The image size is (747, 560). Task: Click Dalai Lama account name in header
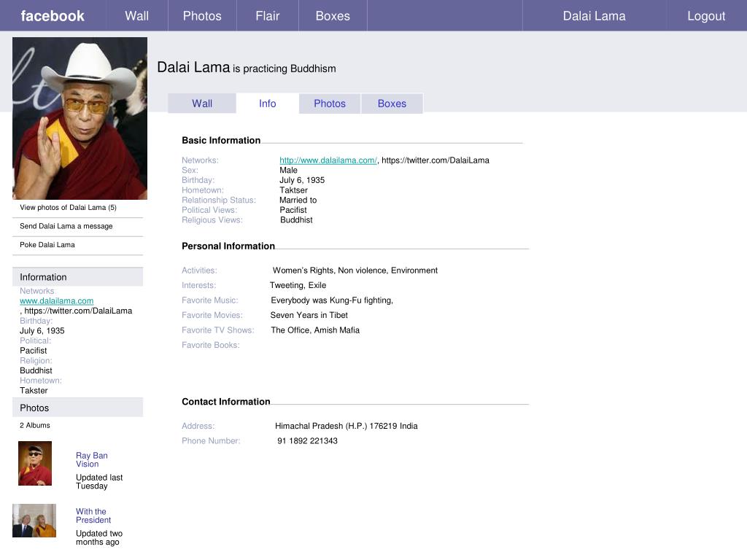[x=594, y=16]
